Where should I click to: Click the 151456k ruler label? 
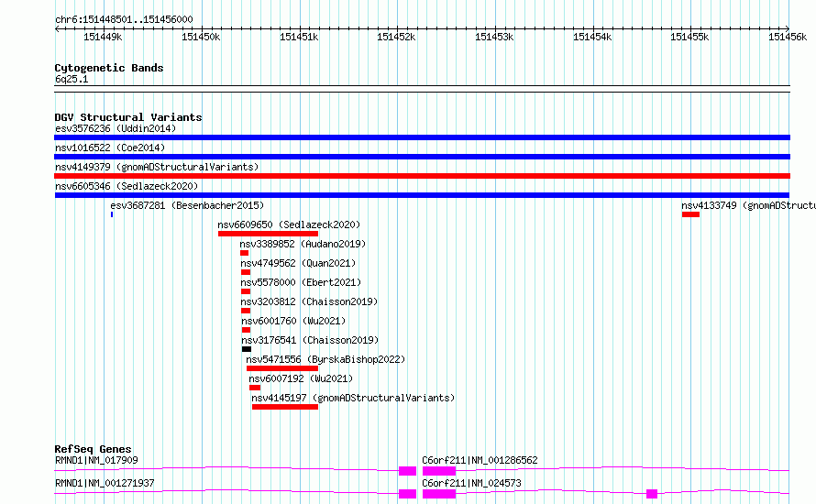(x=788, y=37)
